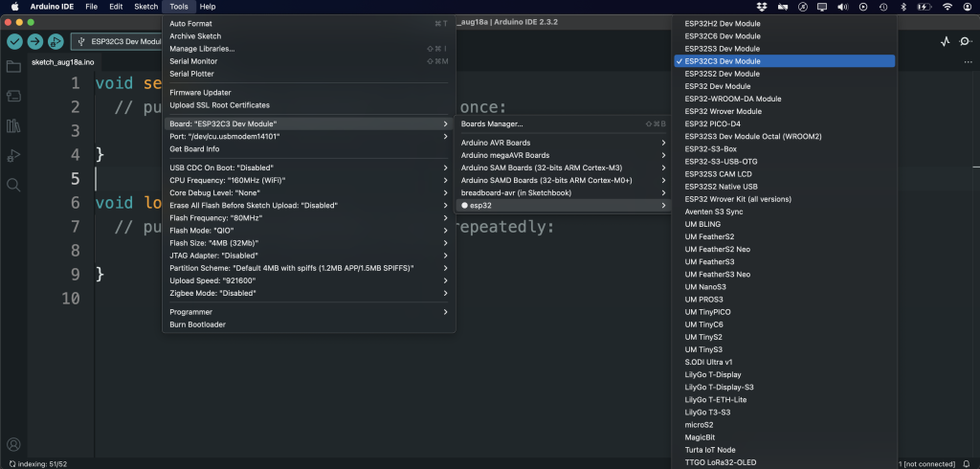Expand the Board: ESP32C3 Dev Module submenu
The height and width of the screenshot is (469, 980).
click(309, 123)
